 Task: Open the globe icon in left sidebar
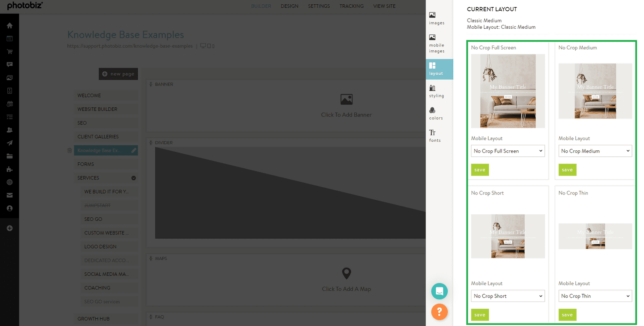point(9,182)
